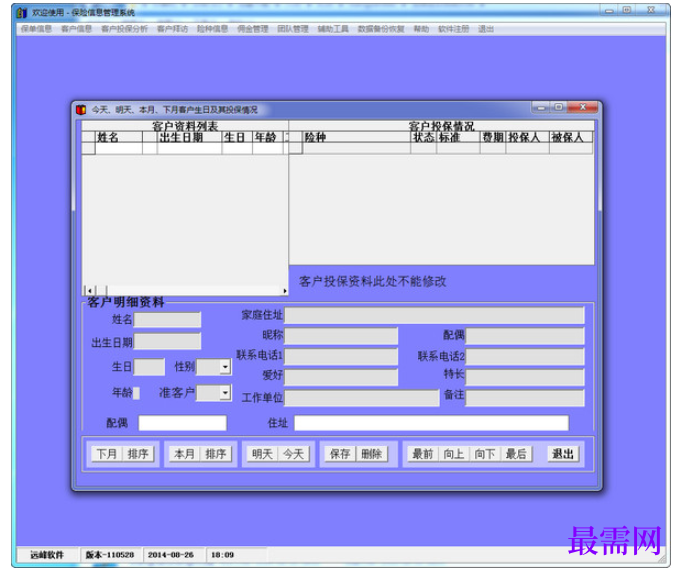
Task: Click the 明天 button
Action: coord(262,454)
